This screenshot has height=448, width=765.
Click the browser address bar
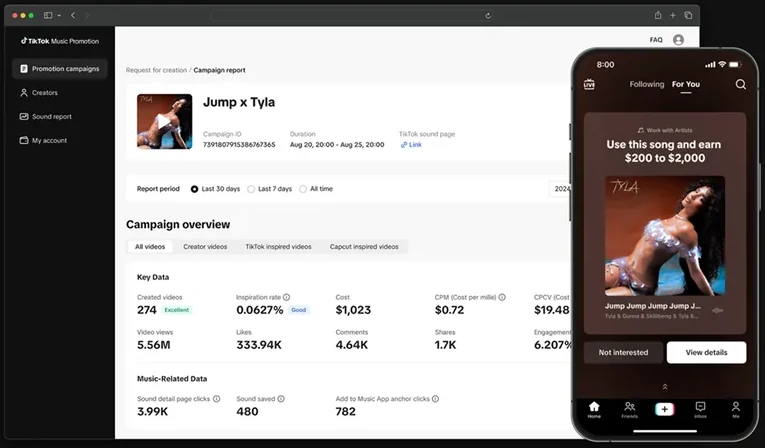[x=353, y=16]
